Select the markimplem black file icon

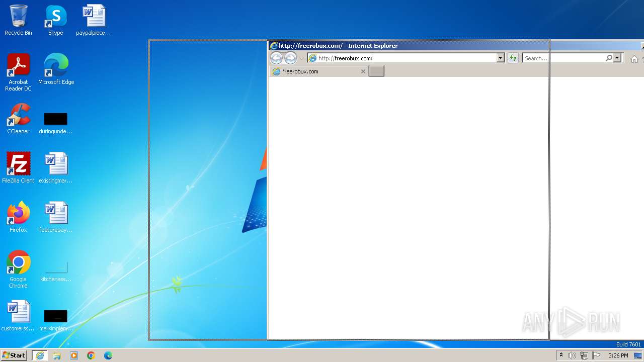point(55,320)
